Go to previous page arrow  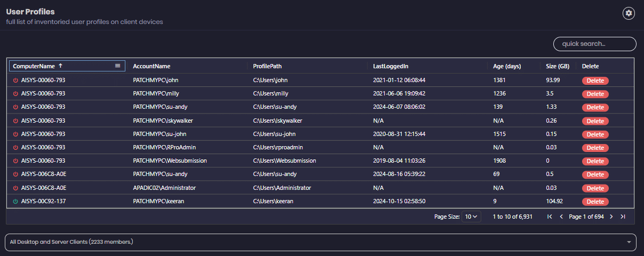(561, 217)
